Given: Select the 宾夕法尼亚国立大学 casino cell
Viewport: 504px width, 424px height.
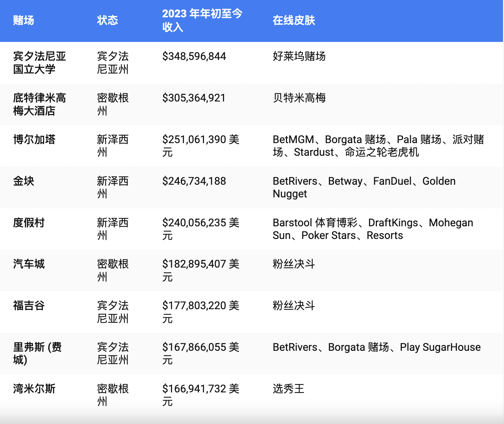Looking at the screenshot, I should [x=40, y=63].
